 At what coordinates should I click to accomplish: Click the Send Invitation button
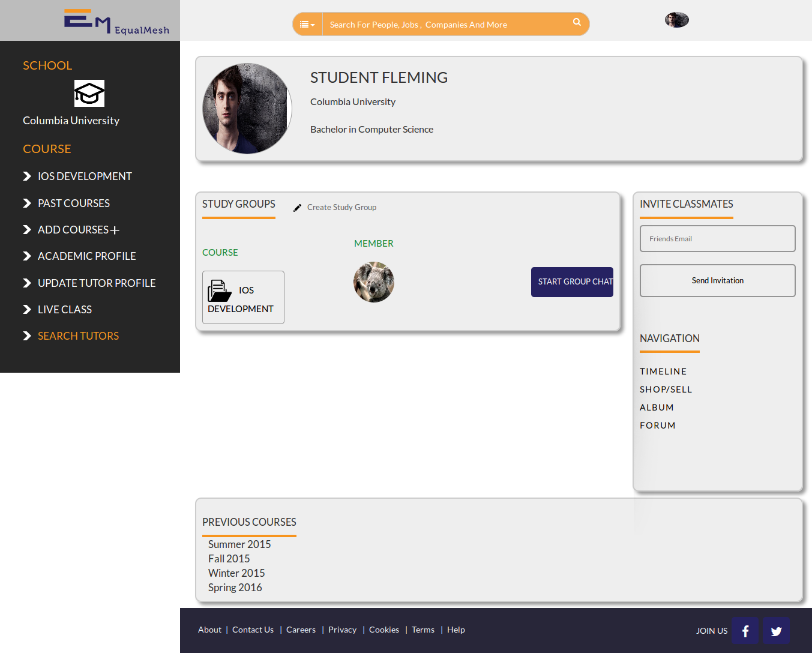pos(717,280)
